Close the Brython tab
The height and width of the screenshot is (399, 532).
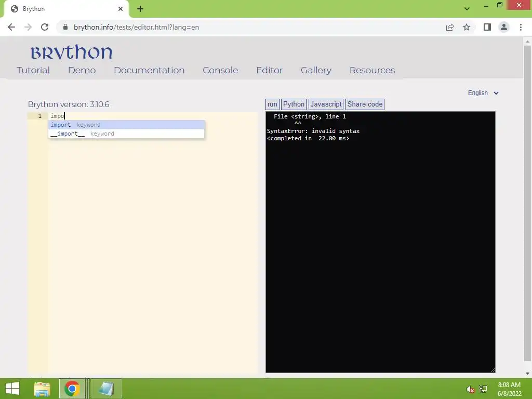coord(121,9)
